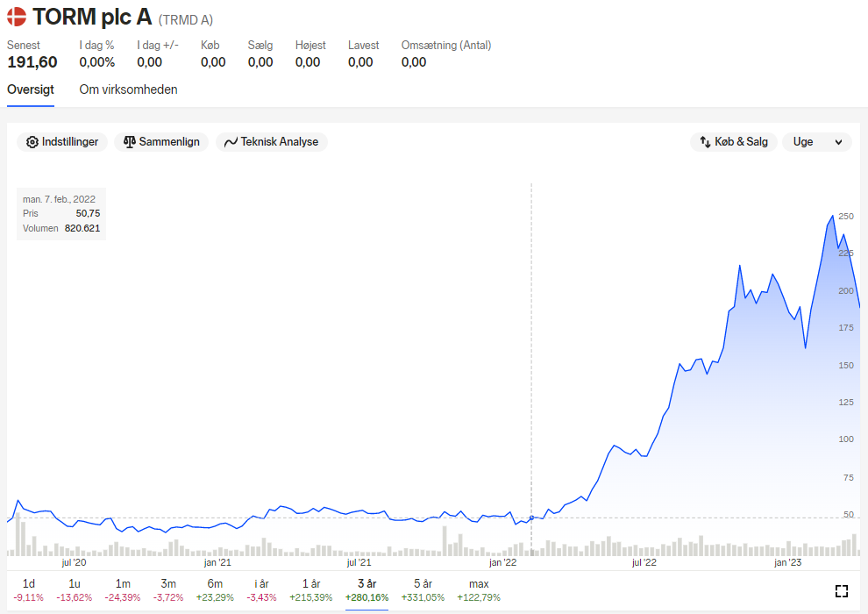Viewport: 868px width, 614px height.
Task: Click the Sælg label
Action: click(260, 46)
